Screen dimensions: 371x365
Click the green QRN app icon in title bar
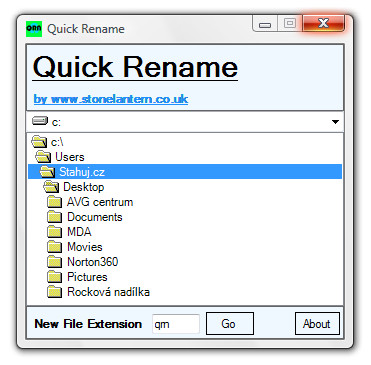click(34, 29)
